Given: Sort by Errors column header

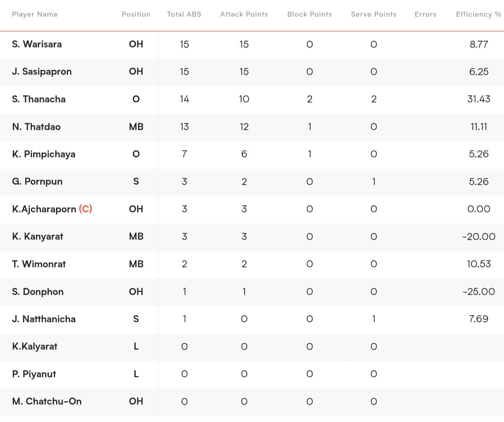Looking at the screenshot, I should (425, 14).
